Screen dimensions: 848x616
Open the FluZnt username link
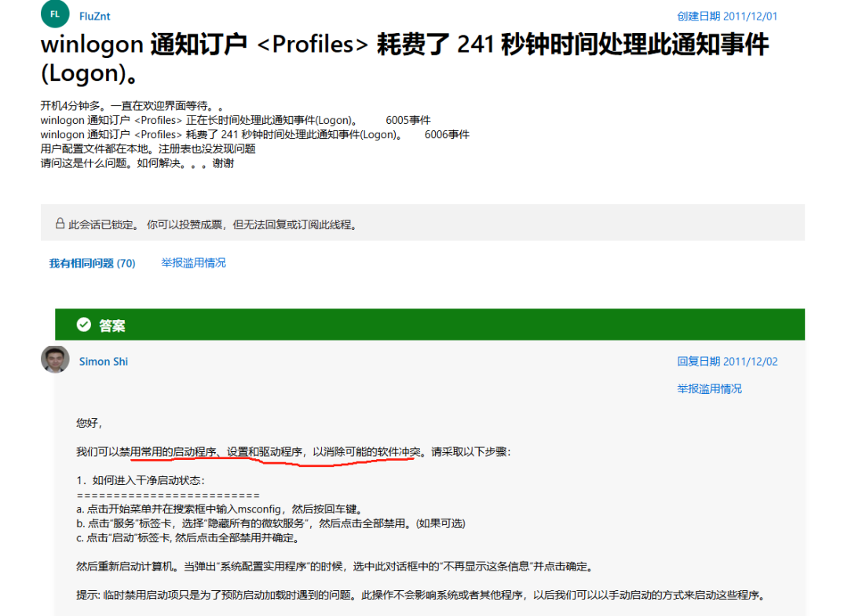pyautogui.click(x=94, y=14)
